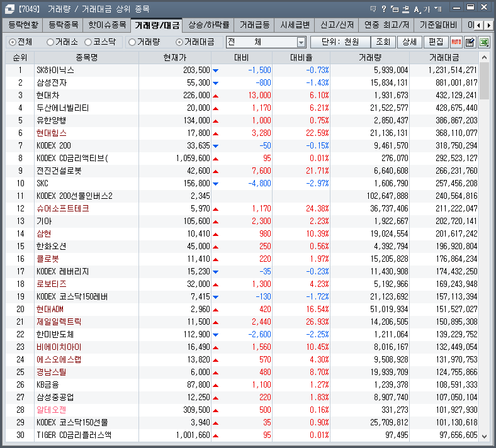Switch to the 등락현황 tab
496x448 pixels.
click(23, 25)
